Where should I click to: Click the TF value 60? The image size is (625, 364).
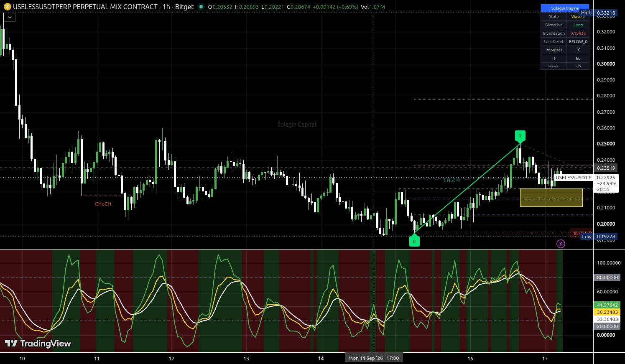[x=578, y=59]
